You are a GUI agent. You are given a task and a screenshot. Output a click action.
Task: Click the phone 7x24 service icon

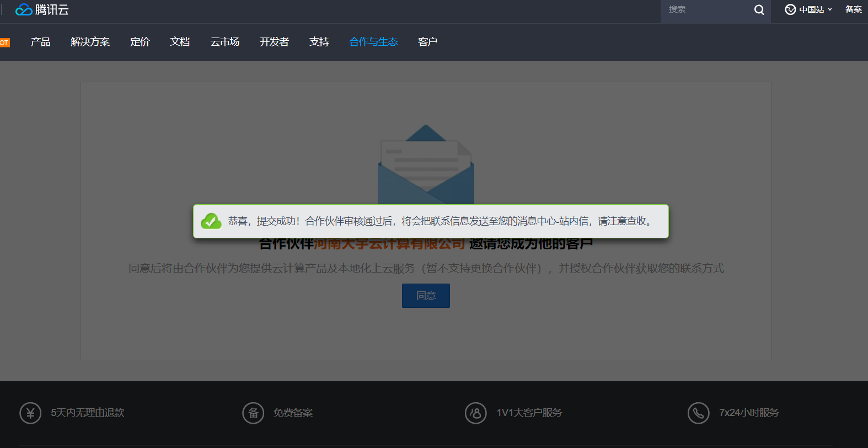(699, 413)
